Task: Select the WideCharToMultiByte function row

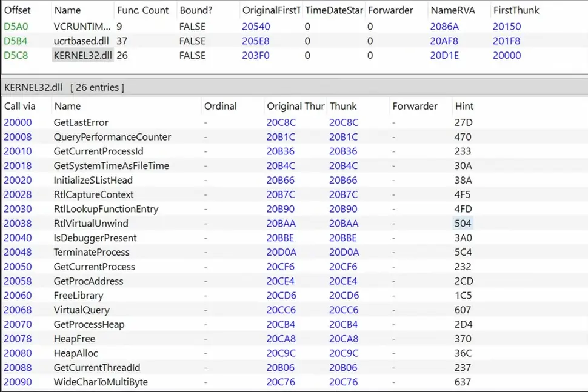Action: tap(101, 382)
